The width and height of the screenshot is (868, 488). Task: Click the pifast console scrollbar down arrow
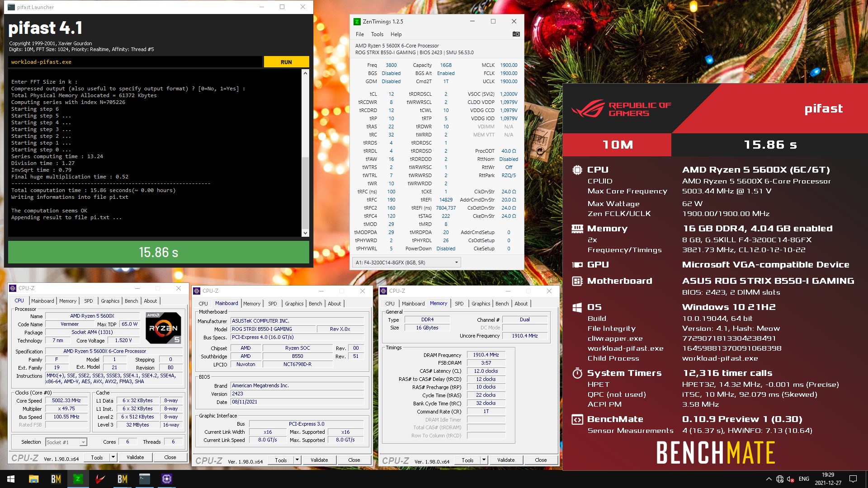point(305,233)
